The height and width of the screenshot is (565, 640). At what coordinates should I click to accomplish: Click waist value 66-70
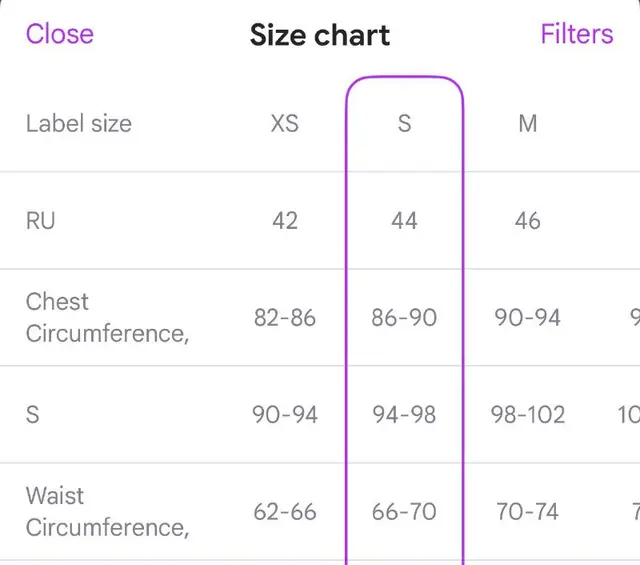click(404, 512)
